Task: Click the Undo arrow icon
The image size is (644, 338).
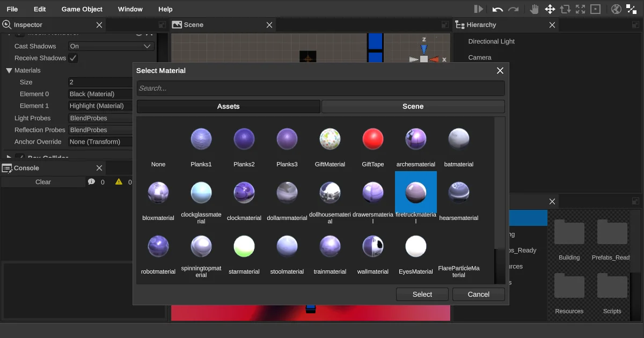Action: (497, 9)
